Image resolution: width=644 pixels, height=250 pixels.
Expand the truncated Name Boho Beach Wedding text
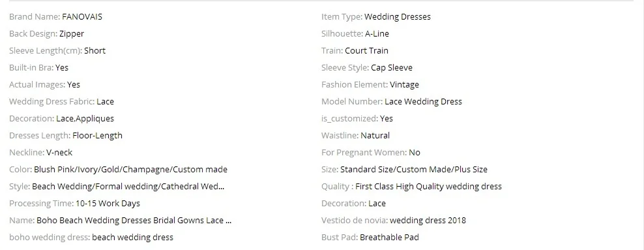[x=134, y=220]
